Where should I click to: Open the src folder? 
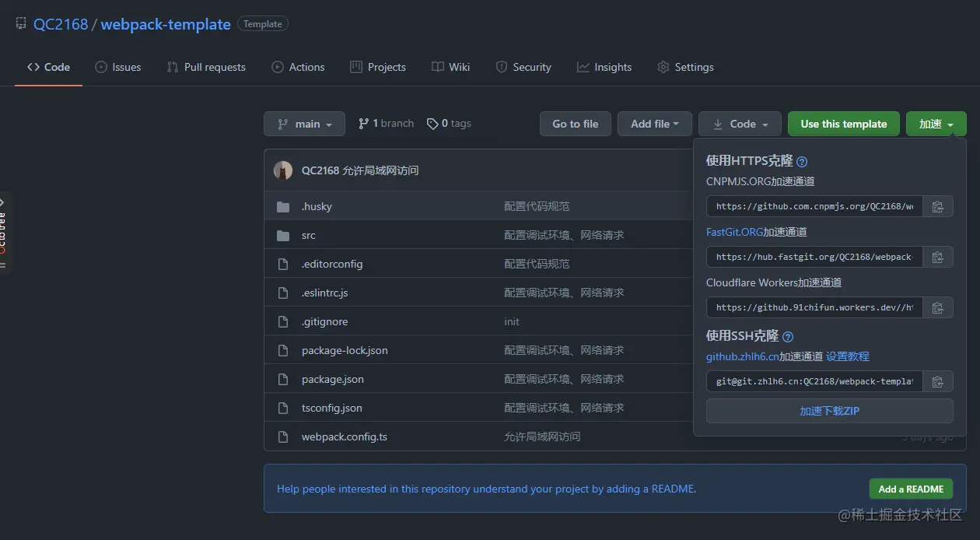pos(309,235)
